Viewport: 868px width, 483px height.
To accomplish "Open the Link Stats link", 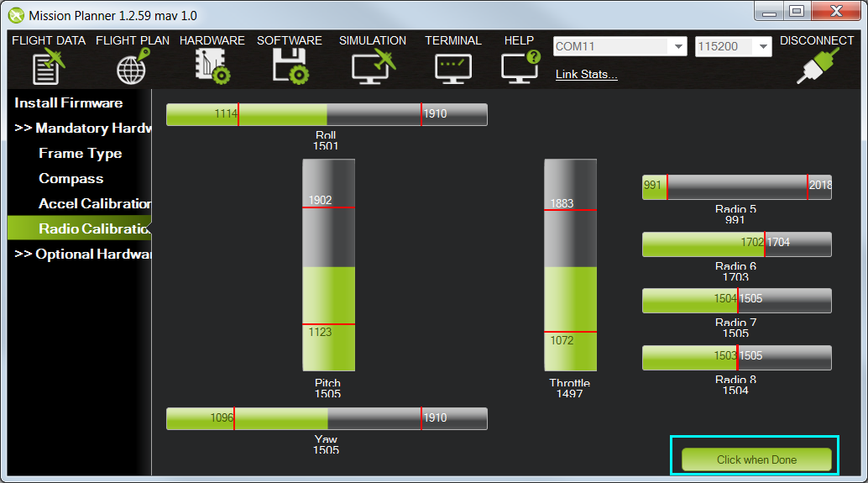I will (x=587, y=75).
